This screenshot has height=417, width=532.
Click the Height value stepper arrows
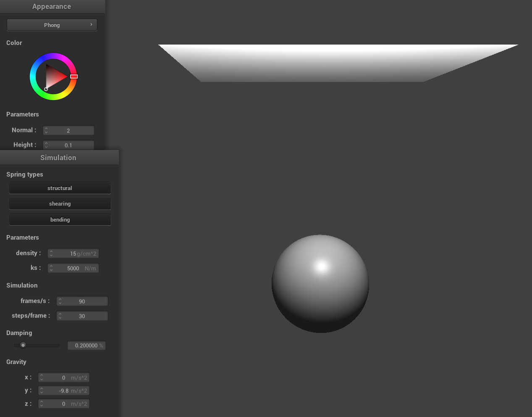[46, 145]
